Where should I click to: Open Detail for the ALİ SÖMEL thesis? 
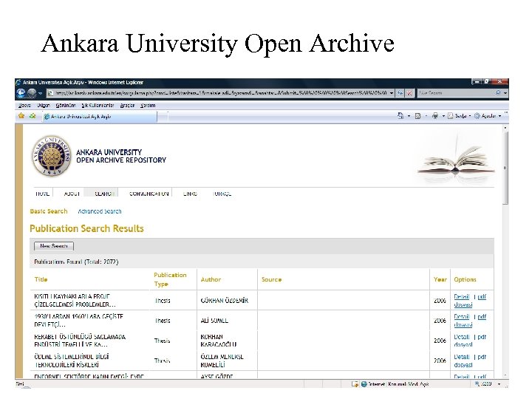(x=461, y=316)
